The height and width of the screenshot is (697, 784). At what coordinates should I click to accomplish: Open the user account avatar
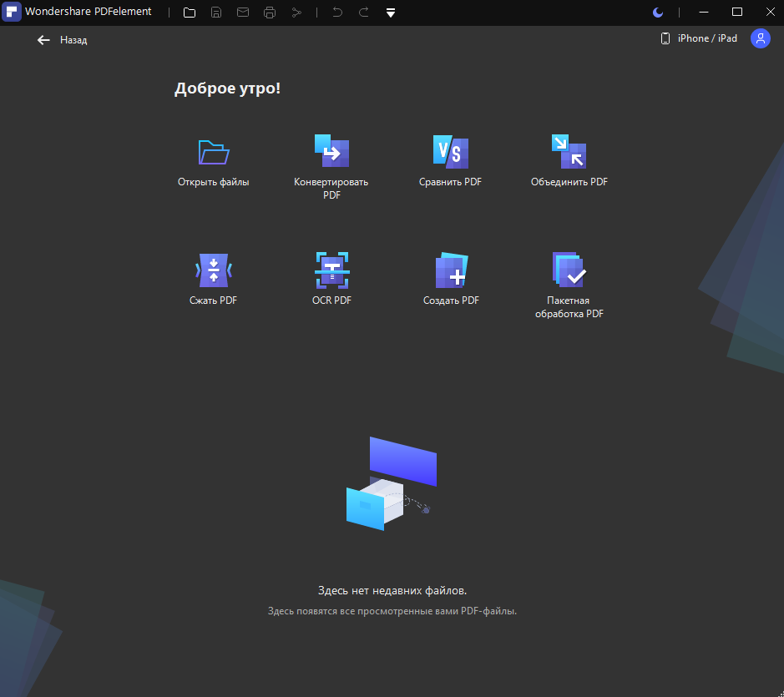pos(761,38)
